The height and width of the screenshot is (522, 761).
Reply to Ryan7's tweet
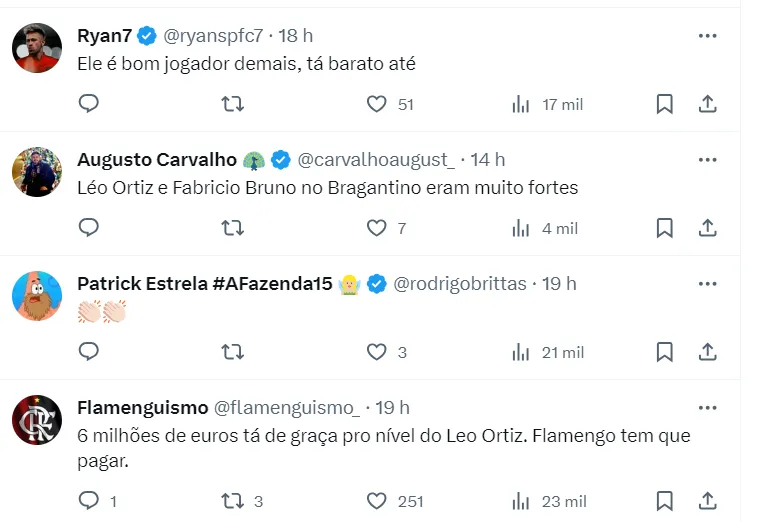click(x=89, y=104)
